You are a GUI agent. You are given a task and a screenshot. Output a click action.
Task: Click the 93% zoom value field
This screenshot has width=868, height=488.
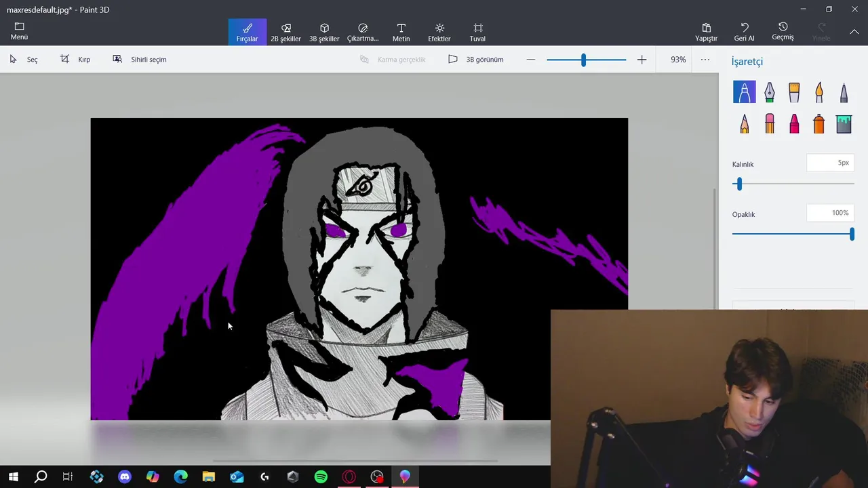[x=678, y=60]
